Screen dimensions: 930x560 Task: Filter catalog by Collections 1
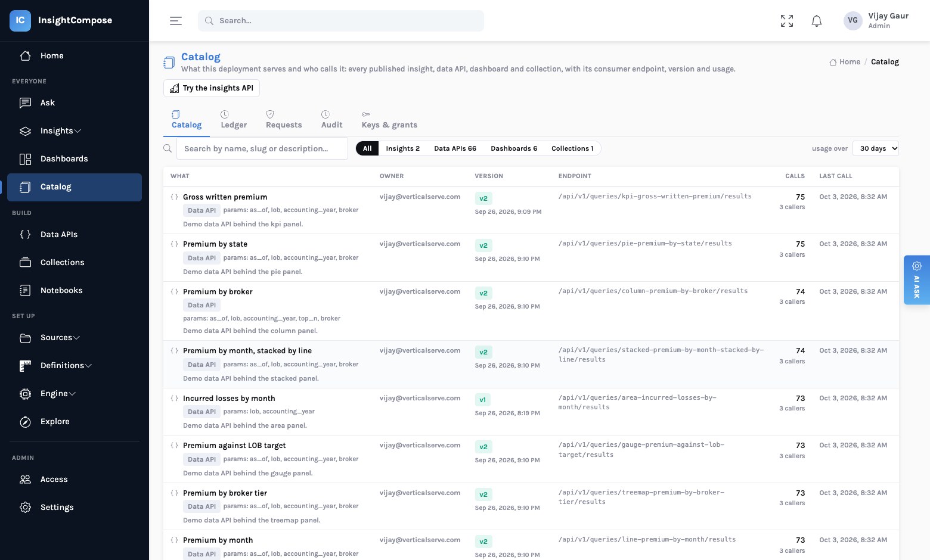tap(572, 148)
